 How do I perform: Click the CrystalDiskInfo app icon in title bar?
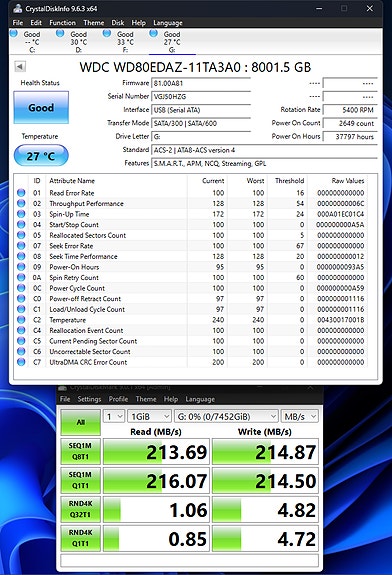[17, 8]
